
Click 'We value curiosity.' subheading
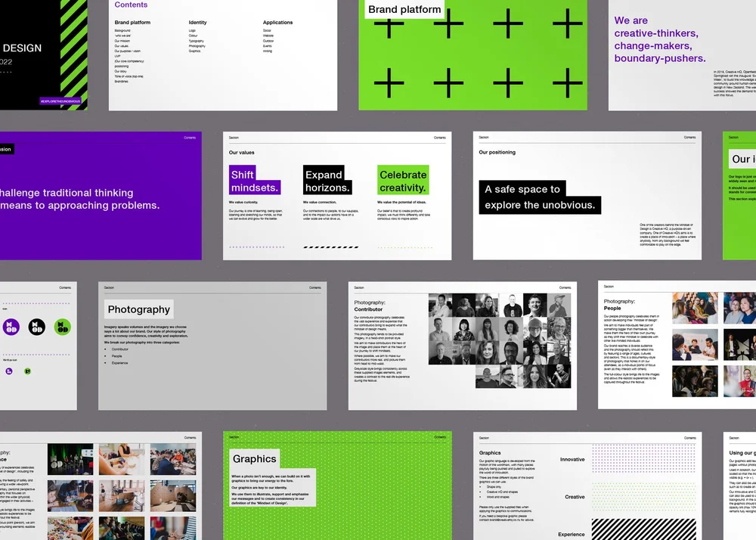coord(243,202)
